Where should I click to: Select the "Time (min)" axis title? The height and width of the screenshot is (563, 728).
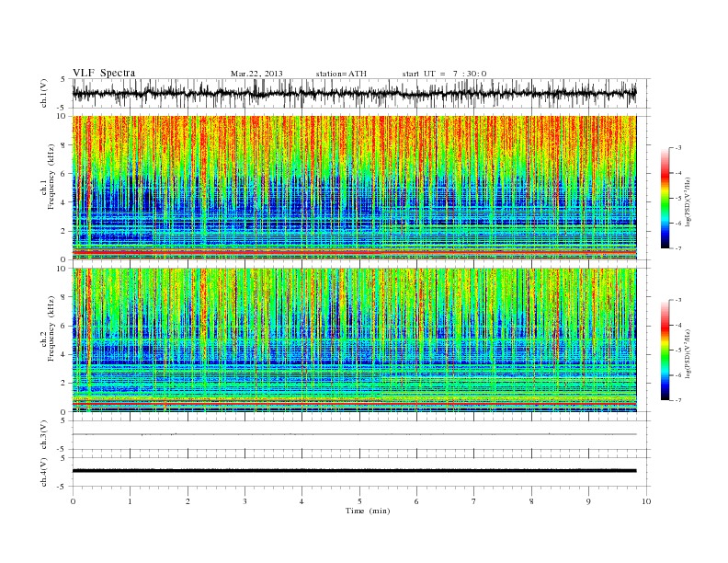368,511
